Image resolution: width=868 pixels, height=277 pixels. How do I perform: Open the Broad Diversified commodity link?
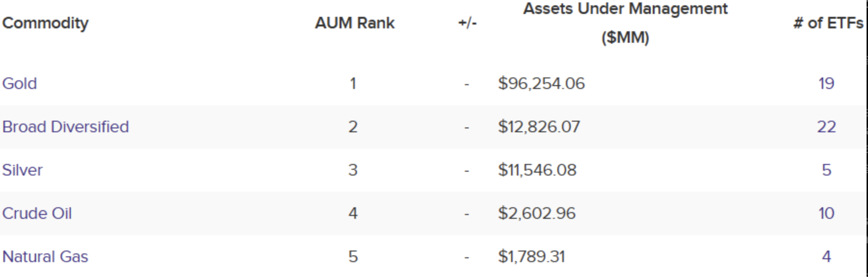click(x=66, y=127)
